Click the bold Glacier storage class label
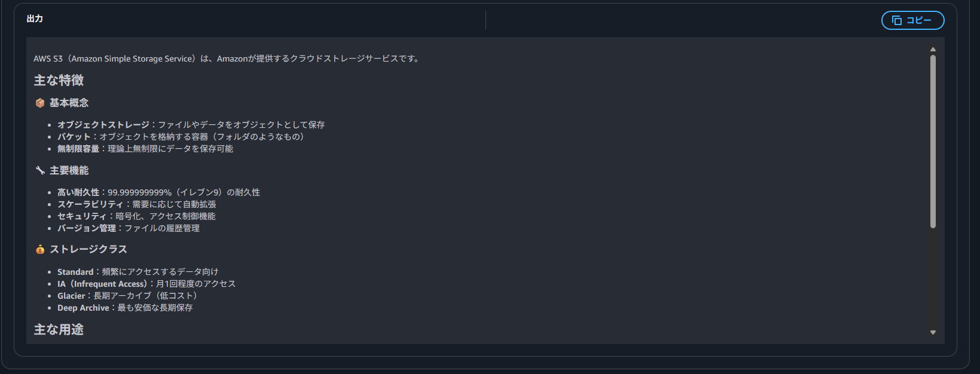The image size is (980, 374). point(71,295)
